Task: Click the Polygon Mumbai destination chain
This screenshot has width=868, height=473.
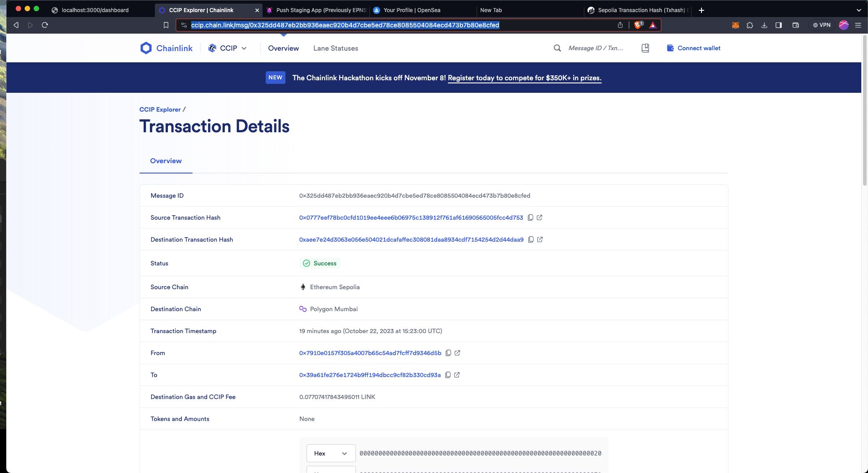Action: (329, 309)
